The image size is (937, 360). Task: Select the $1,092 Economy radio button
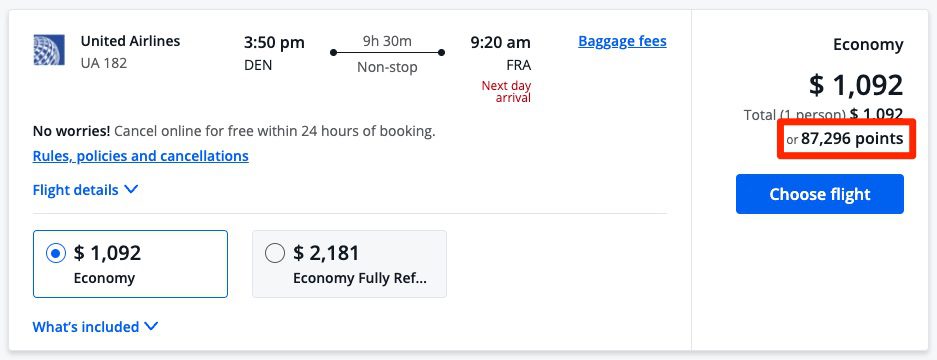click(56, 254)
